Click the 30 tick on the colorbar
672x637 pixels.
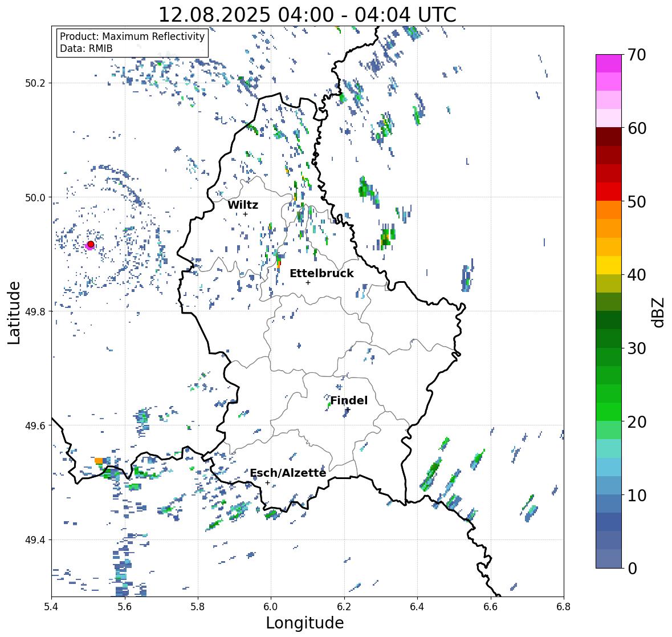[x=637, y=348]
